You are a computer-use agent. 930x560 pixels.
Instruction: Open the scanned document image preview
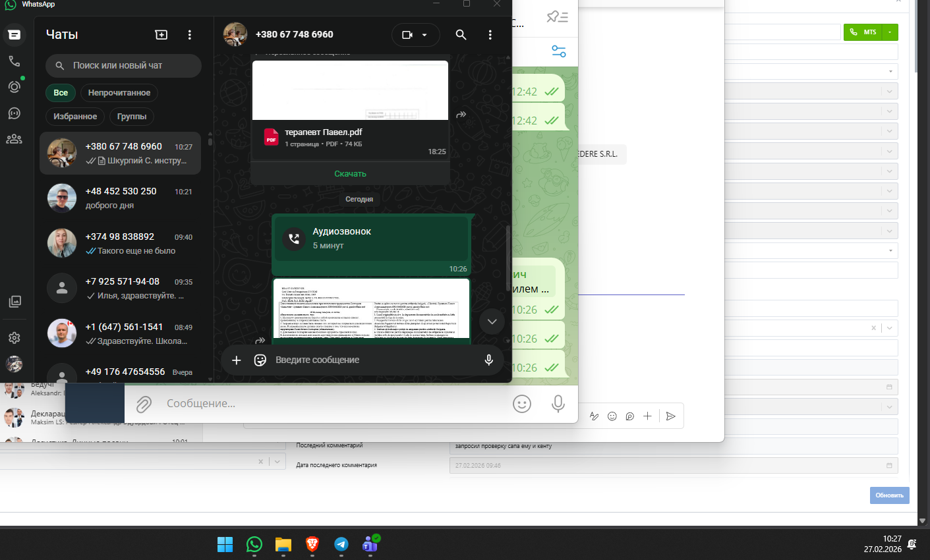pos(371,308)
